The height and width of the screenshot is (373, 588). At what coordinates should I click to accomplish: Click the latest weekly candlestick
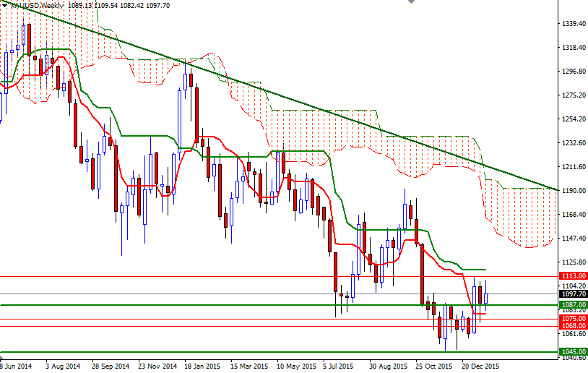click(486, 299)
